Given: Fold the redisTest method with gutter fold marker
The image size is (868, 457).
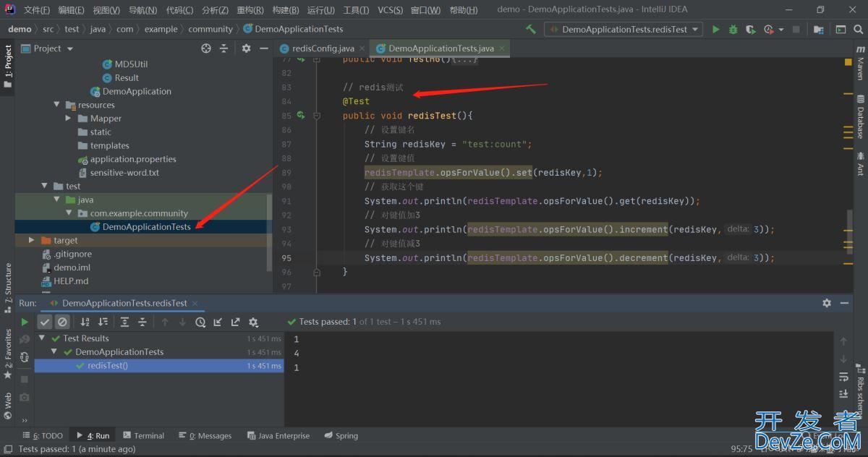Looking at the screenshot, I should pos(317,116).
